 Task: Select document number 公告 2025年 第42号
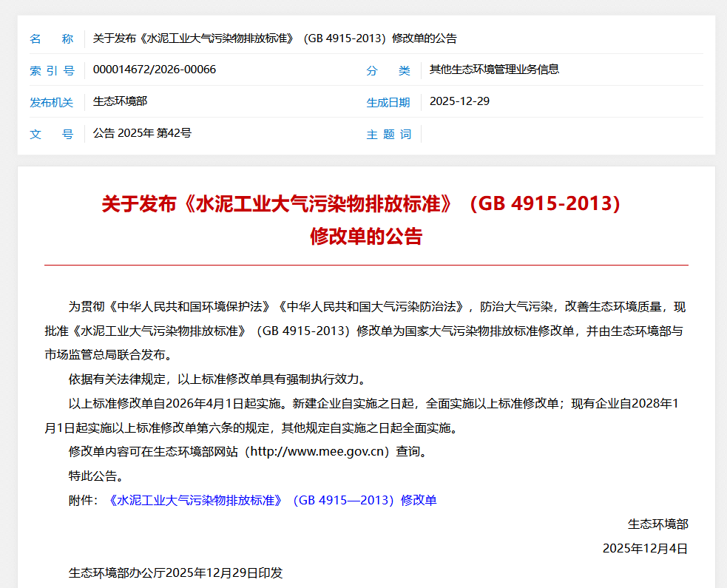click(142, 133)
